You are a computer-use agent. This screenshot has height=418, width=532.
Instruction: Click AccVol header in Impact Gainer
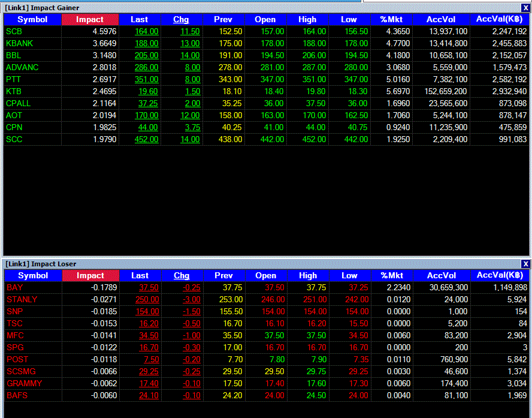[441, 19]
